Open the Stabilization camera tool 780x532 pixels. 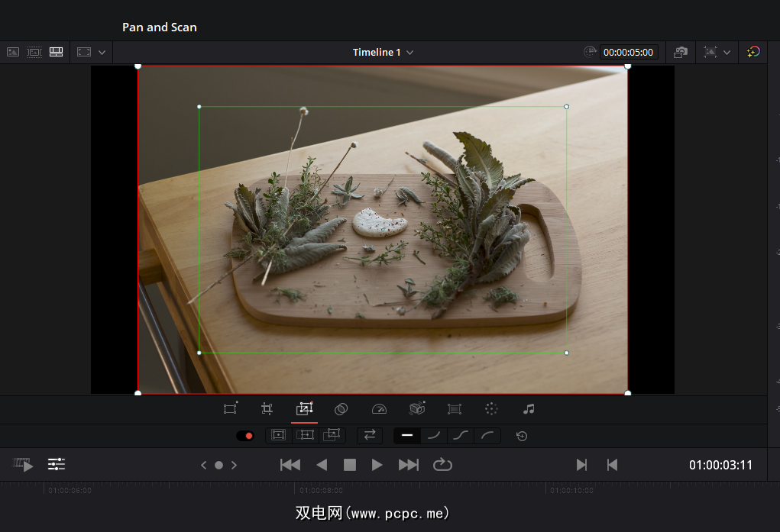416,409
